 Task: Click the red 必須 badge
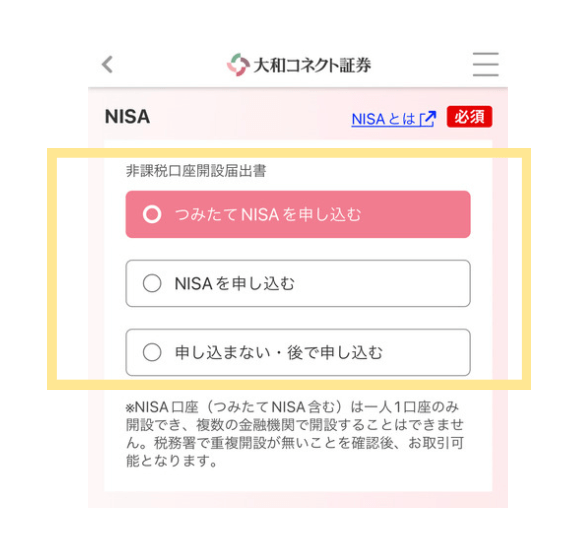[469, 117]
